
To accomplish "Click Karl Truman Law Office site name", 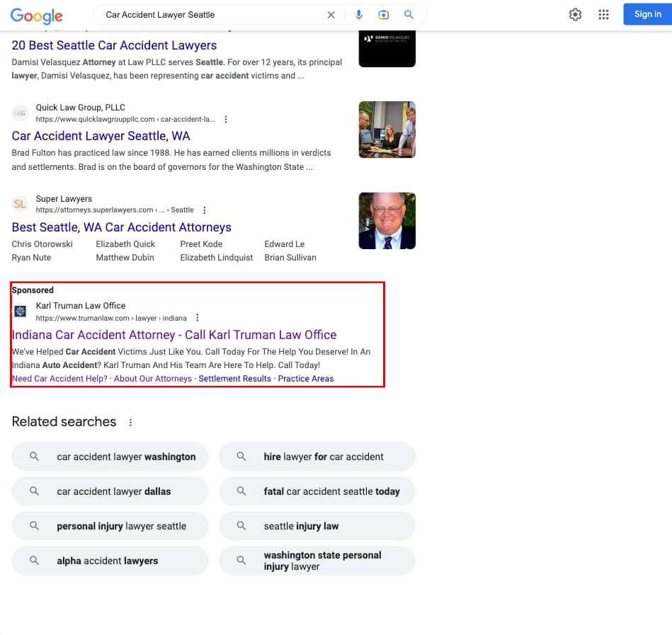I will click(81, 306).
